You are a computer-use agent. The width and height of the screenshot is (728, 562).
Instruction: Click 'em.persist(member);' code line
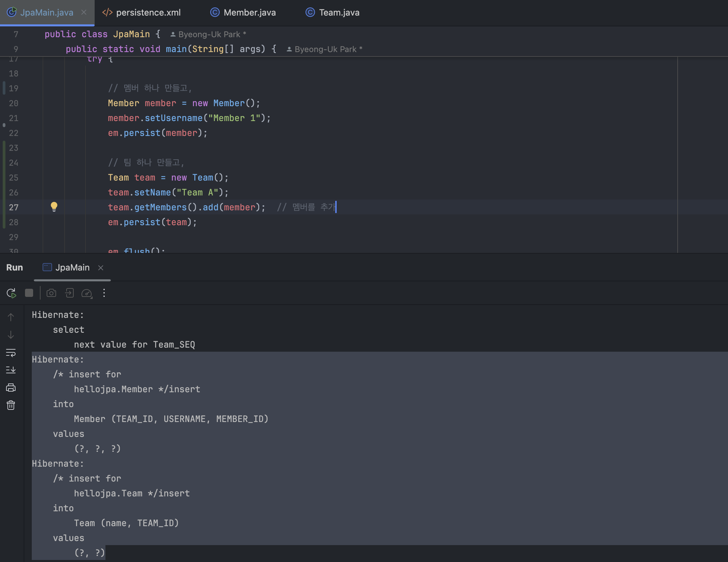coord(157,133)
